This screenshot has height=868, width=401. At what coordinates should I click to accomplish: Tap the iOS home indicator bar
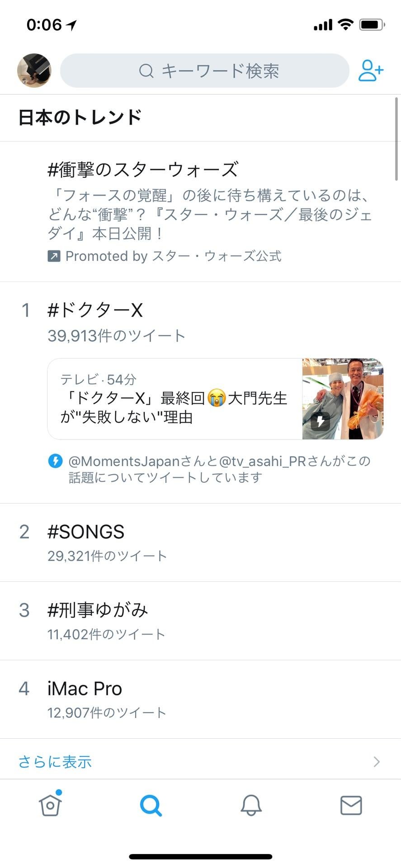coord(200,856)
